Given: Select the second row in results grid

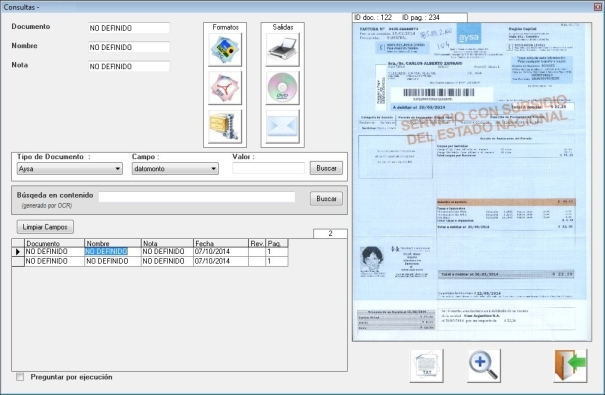Looking at the screenshot, I should 150,261.
